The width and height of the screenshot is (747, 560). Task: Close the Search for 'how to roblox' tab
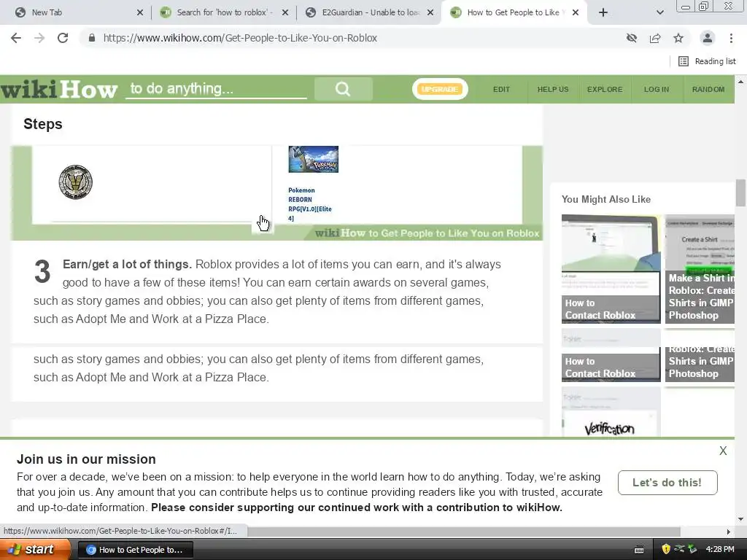[285, 12]
